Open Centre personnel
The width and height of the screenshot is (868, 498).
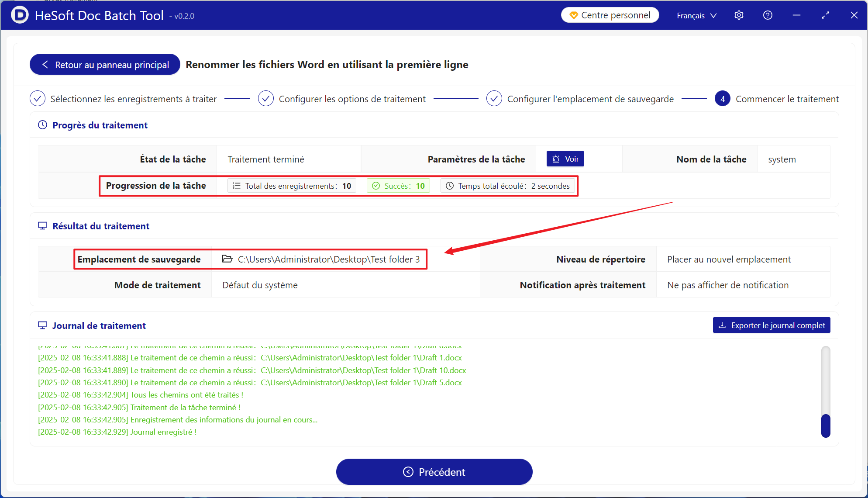610,15
